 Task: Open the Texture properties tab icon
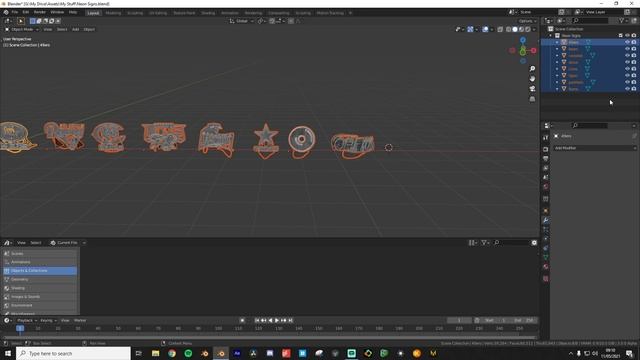(x=546, y=279)
